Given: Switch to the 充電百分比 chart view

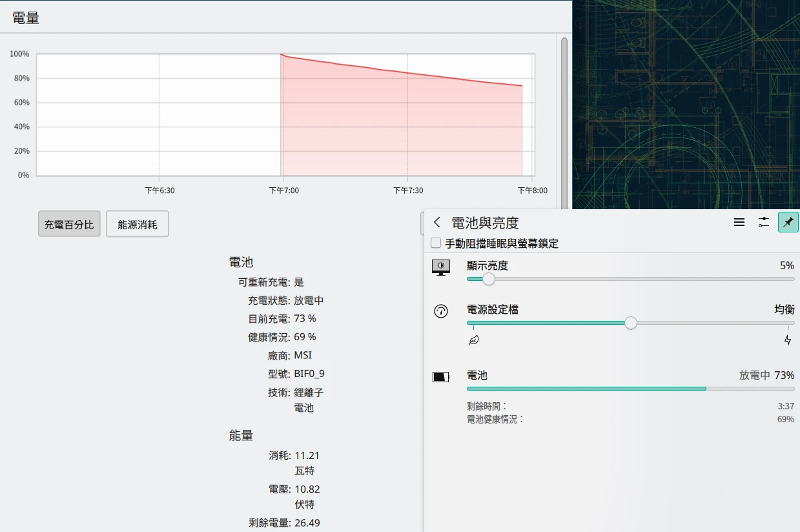Looking at the screenshot, I should [x=69, y=225].
